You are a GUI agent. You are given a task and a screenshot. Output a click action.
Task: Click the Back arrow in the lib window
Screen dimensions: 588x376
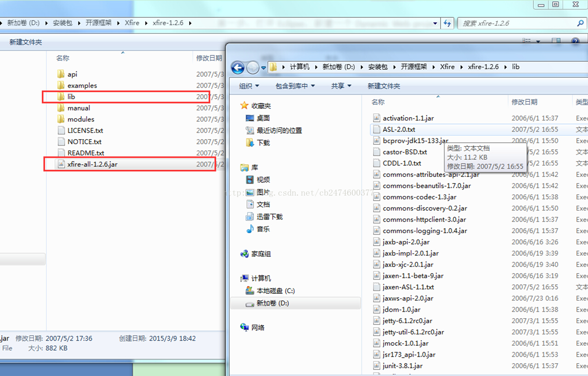coord(237,67)
